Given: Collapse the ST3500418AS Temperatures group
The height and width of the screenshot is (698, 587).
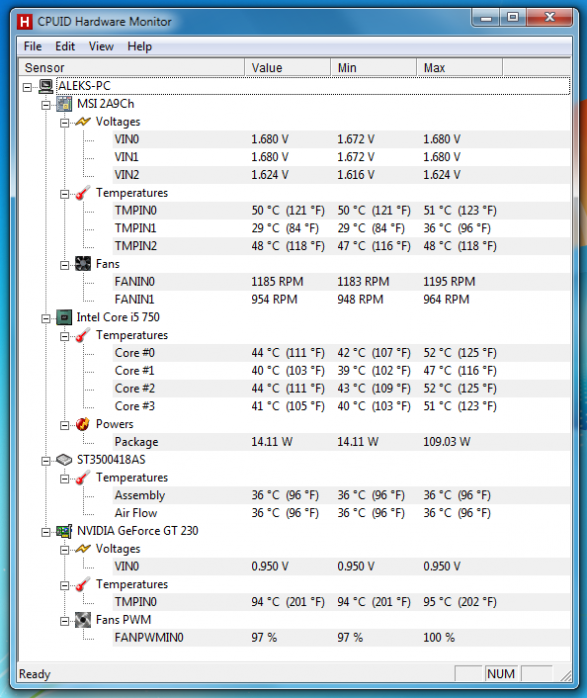Looking at the screenshot, I should pyautogui.click(x=65, y=479).
